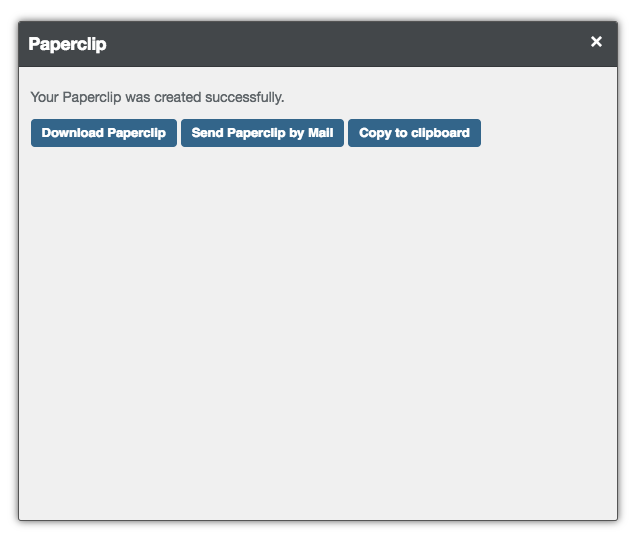Image resolution: width=638 pixels, height=542 pixels.
Task: Close the Paperclip dialog with the X
Action: (x=597, y=41)
